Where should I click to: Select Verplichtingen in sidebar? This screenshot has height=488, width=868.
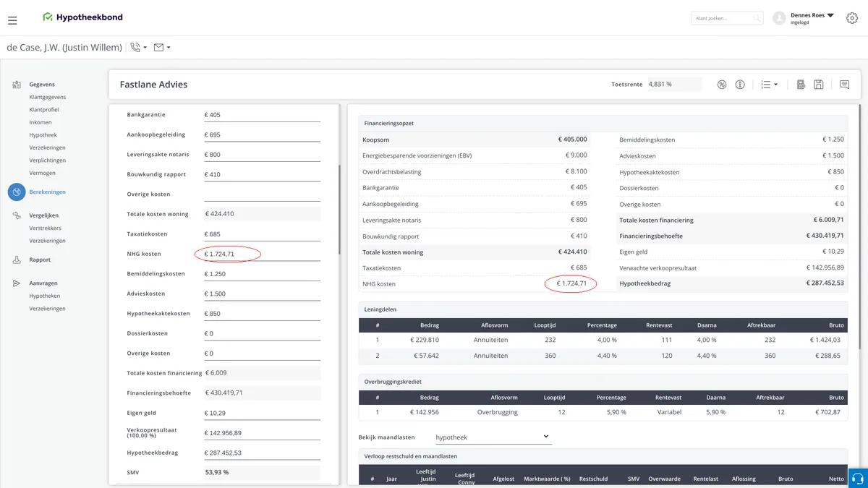[48, 160]
